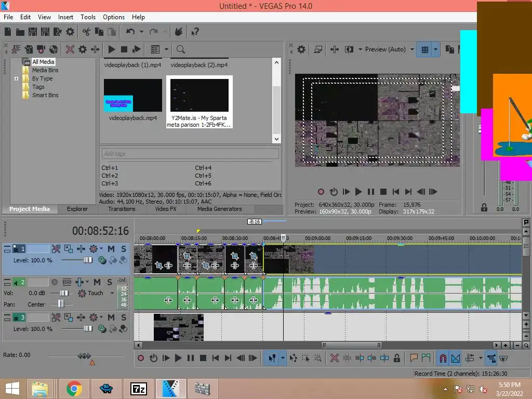This screenshot has width=532, height=399.
Task: Arm audio track 2 for record
Action: point(54,282)
